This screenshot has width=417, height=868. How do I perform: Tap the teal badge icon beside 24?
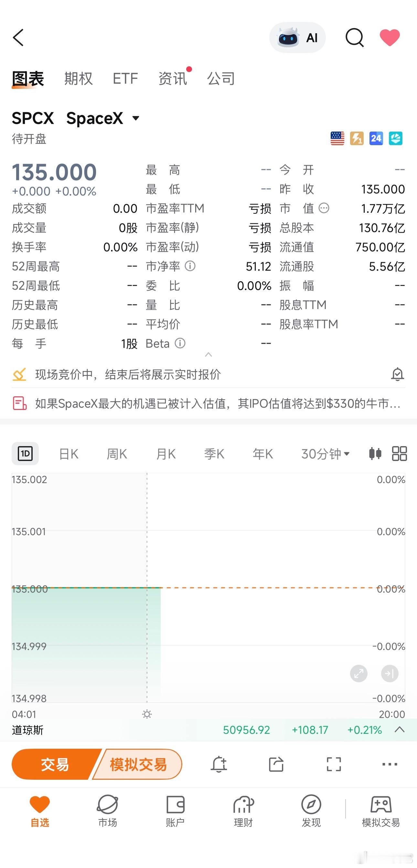pyautogui.click(x=395, y=138)
